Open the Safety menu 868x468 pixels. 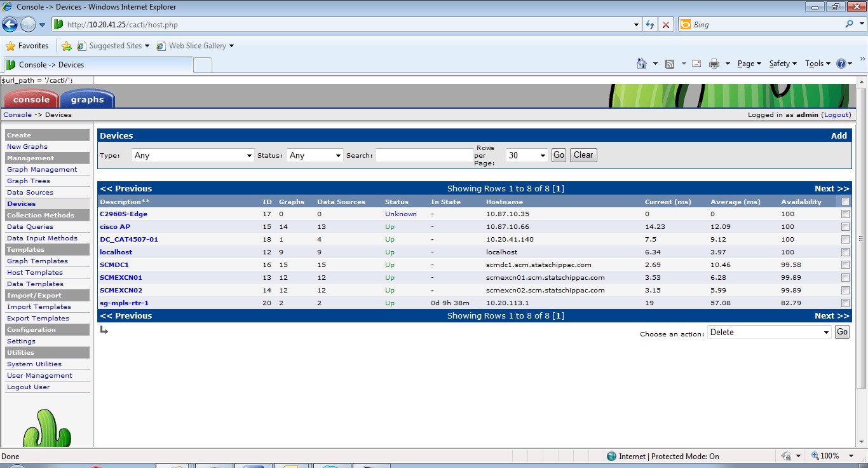[783, 64]
